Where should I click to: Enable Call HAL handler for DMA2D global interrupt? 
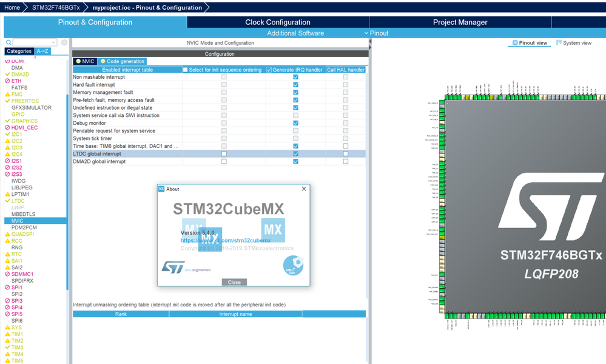coord(346,161)
